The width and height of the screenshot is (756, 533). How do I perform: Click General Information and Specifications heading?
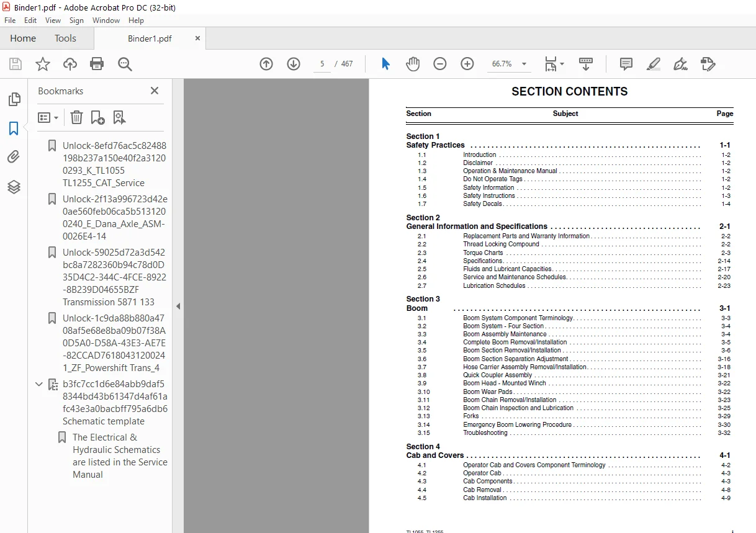pyautogui.click(x=477, y=226)
